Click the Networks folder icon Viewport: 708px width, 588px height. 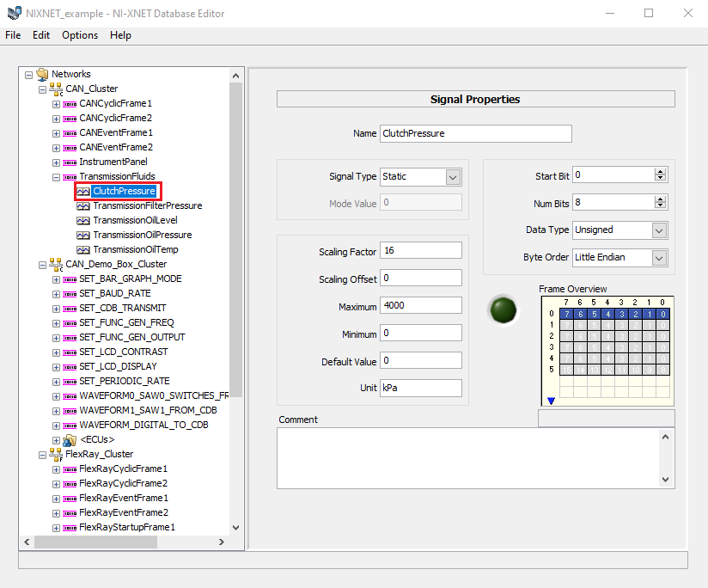[x=42, y=74]
